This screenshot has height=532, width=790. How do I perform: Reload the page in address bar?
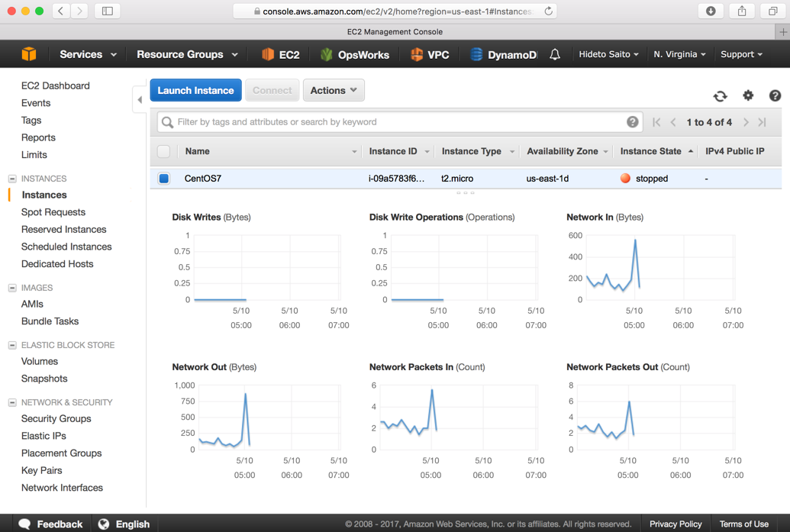[549, 11]
